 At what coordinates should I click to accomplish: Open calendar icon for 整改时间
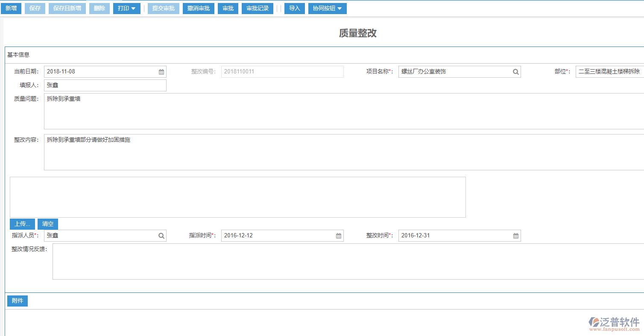516,235
